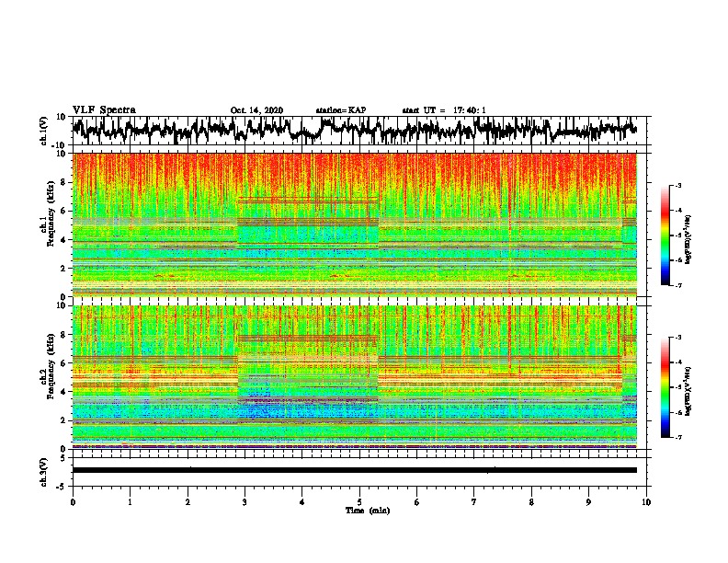Click the "8" kHz tick of ch.1 spectrogram
This screenshot has height=563, width=728.
[63, 182]
